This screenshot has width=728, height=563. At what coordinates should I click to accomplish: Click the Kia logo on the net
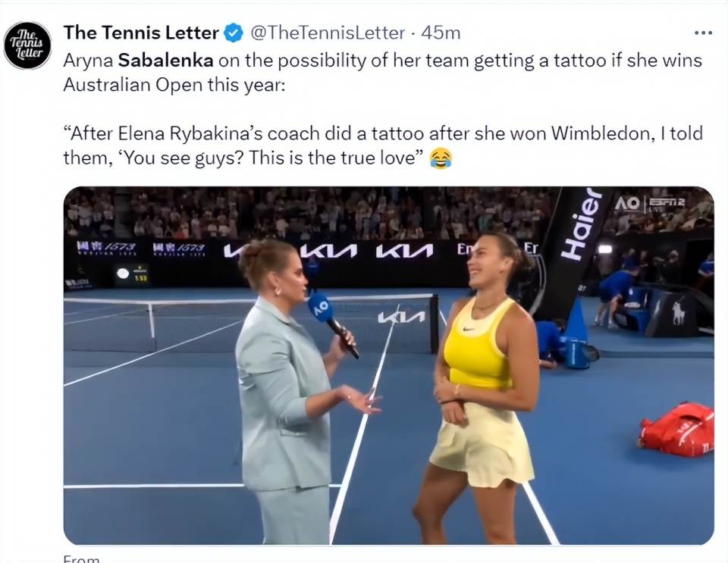tap(400, 317)
